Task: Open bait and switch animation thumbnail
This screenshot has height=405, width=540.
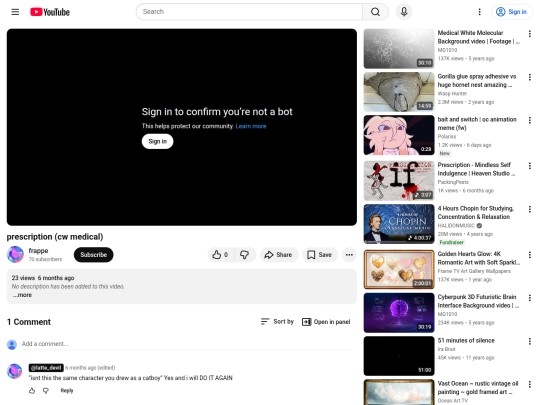Action: click(399, 135)
